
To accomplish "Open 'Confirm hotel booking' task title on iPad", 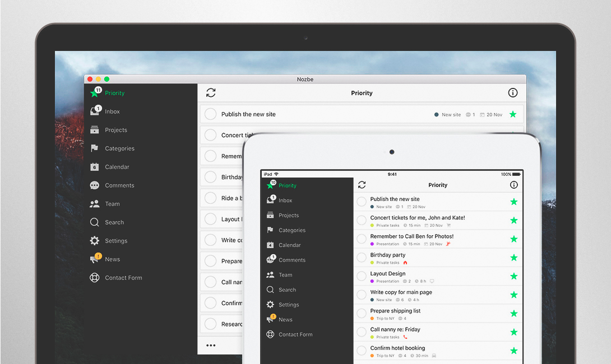I will pyautogui.click(x=397, y=348).
